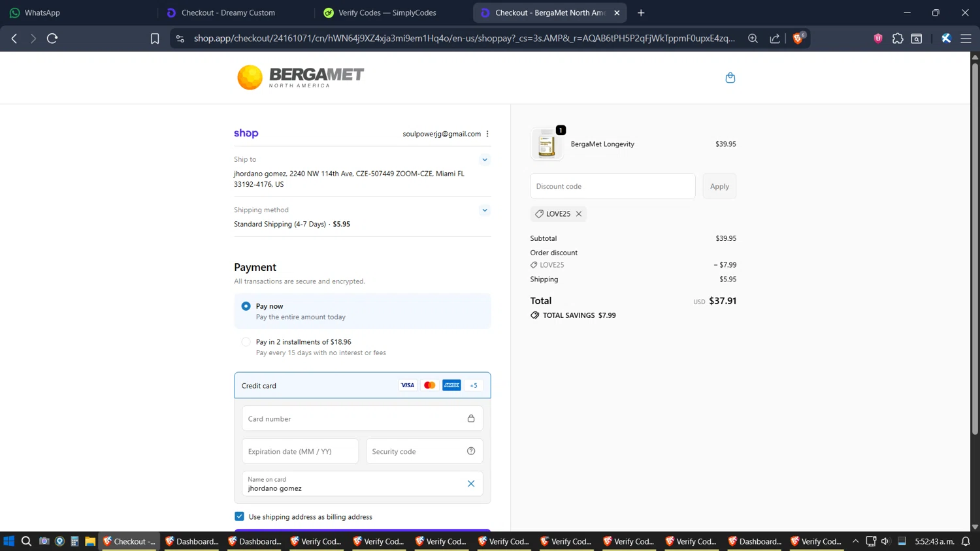Open the pink shield extension icon

pyautogui.click(x=878, y=39)
